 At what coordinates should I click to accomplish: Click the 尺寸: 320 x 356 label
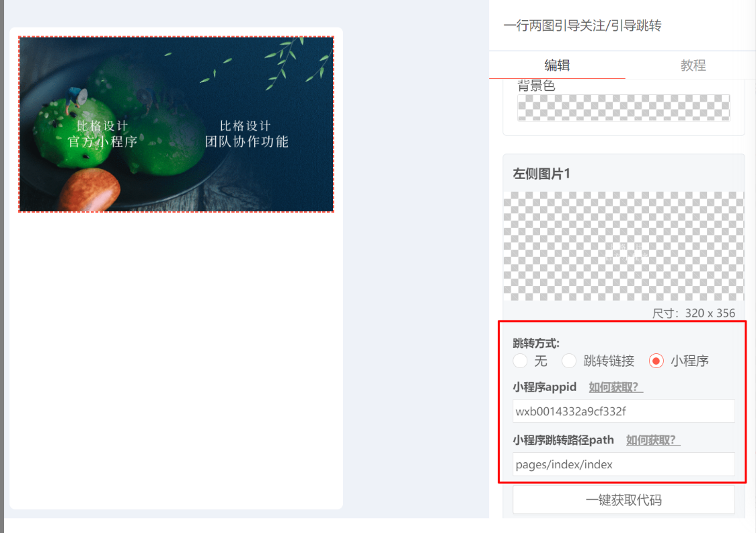click(693, 313)
